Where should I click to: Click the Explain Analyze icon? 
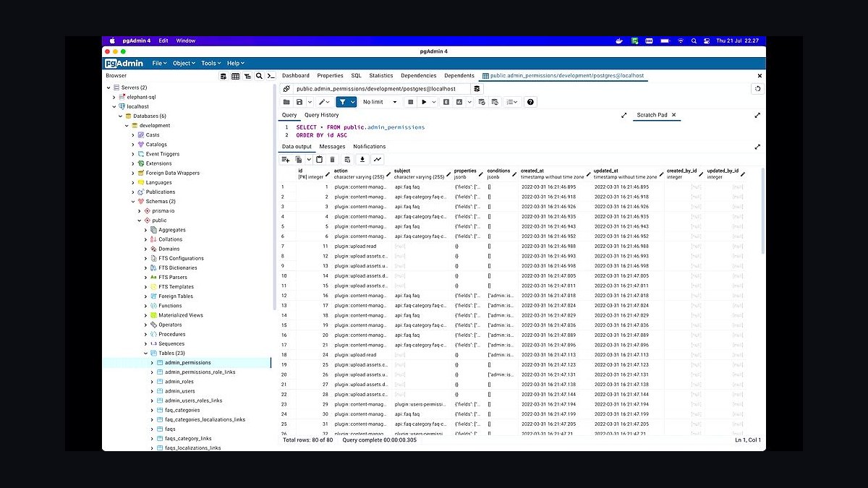pyautogui.click(x=459, y=102)
